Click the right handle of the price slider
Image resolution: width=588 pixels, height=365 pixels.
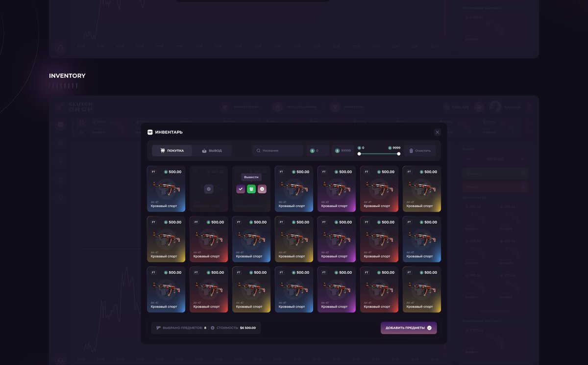[x=398, y=154]
